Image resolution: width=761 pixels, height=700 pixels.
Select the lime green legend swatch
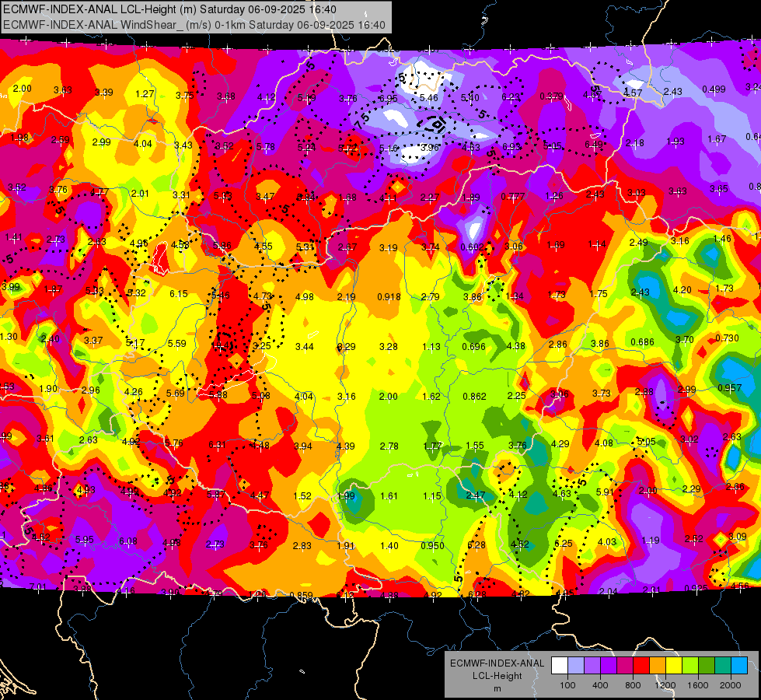pos(690,666)
